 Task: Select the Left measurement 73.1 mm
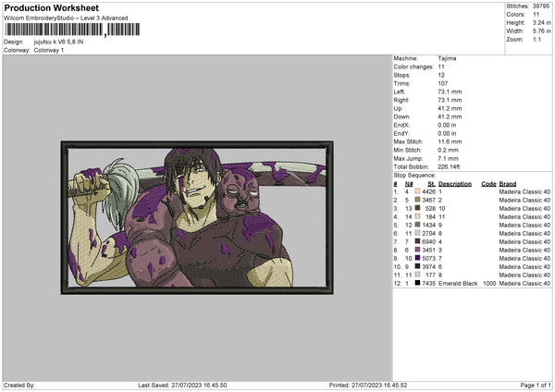[x=450, y=92]
